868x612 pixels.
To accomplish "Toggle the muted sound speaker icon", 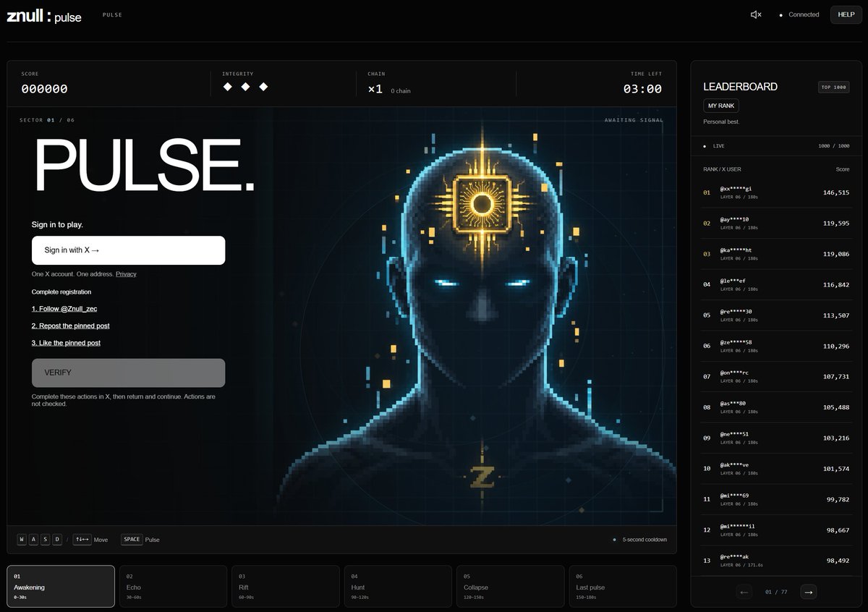I will click(x=756, y=14).
